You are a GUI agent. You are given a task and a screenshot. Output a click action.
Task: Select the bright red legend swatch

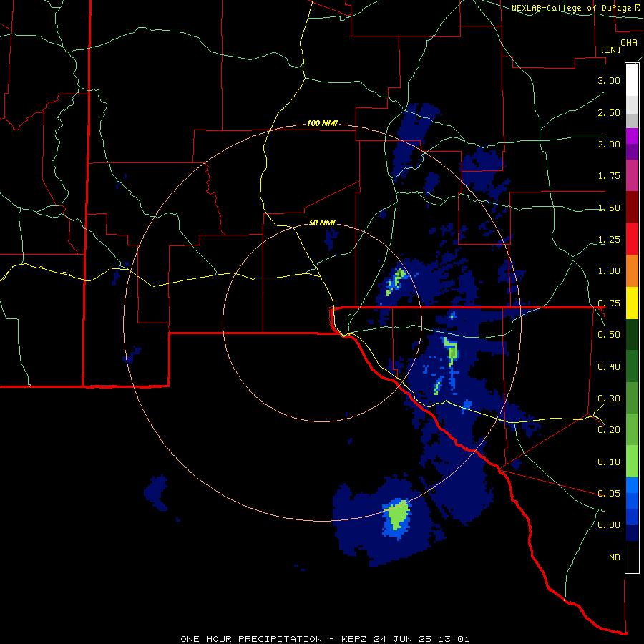point(632,239)
